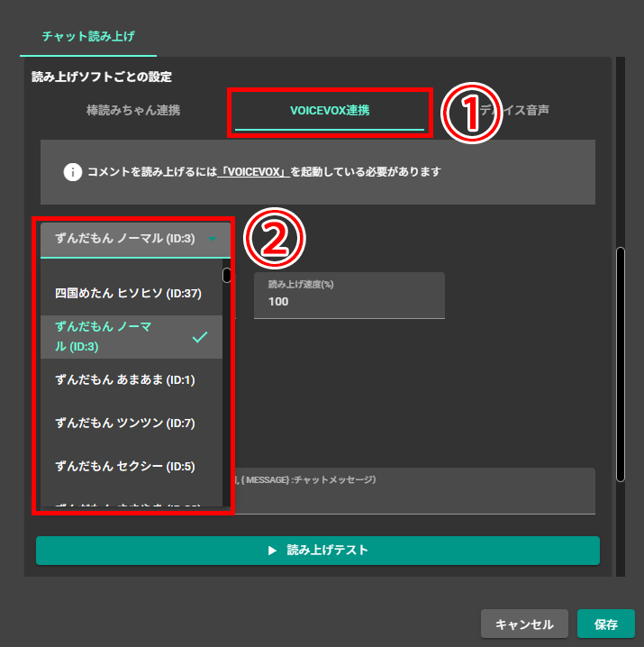Screen dimensions: 644x647
Task: Click the voice list scrollbar thumb
Action: point(226,275)
